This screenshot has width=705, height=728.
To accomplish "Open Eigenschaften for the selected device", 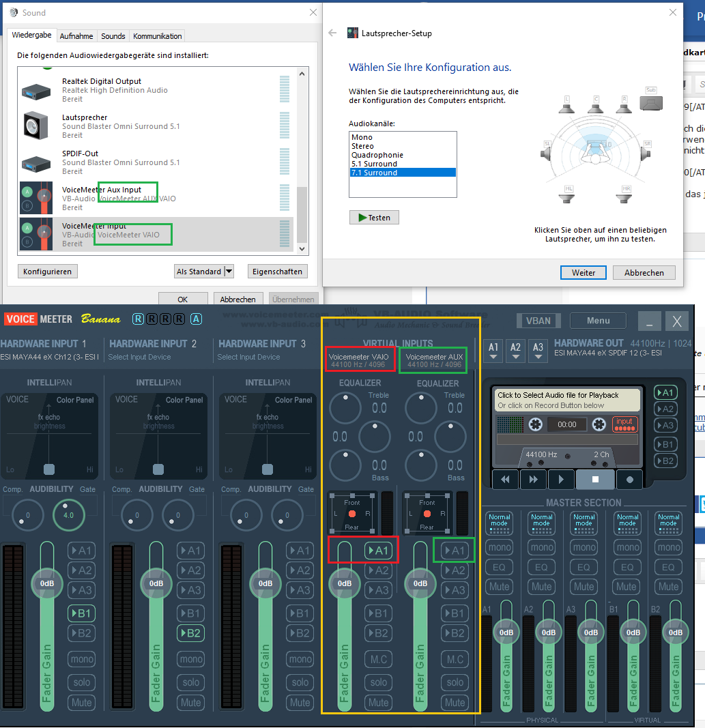I will [x=277, y=272].
